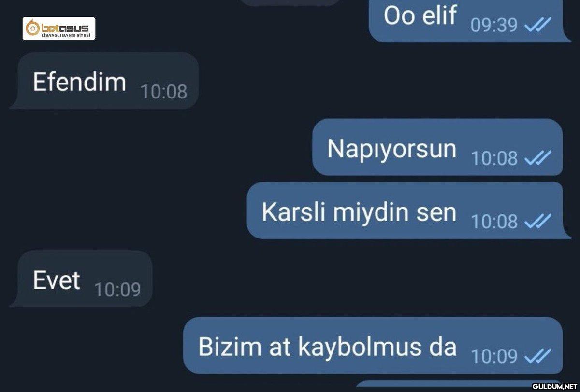Click the Betasus logo badge
The height and width of the screenshot is (392, 580).
pyautogui.click(x=59, y=28)
